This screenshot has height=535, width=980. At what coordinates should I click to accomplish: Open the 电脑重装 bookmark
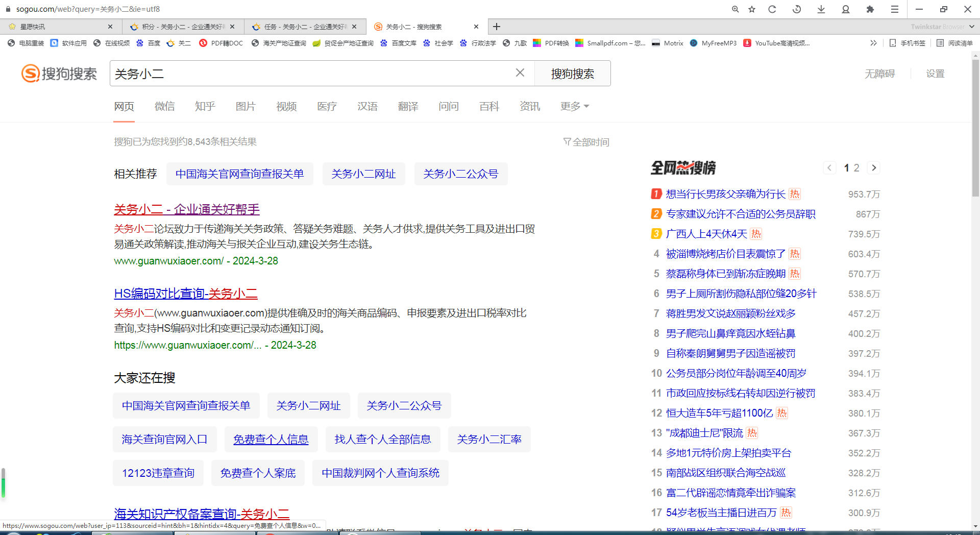(26, 43)
